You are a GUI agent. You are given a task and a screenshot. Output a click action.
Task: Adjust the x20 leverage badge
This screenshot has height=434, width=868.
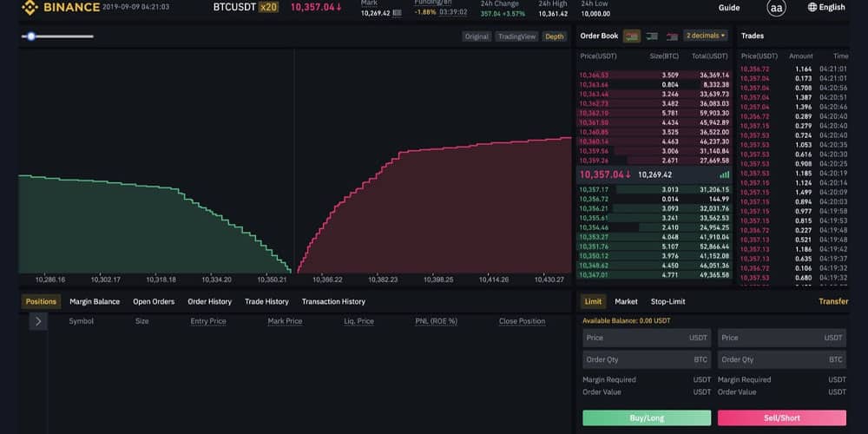tap(268, 7)
